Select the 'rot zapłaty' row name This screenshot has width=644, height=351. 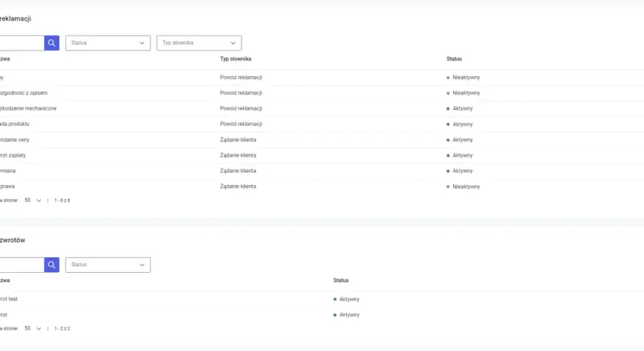coord(13,155)
